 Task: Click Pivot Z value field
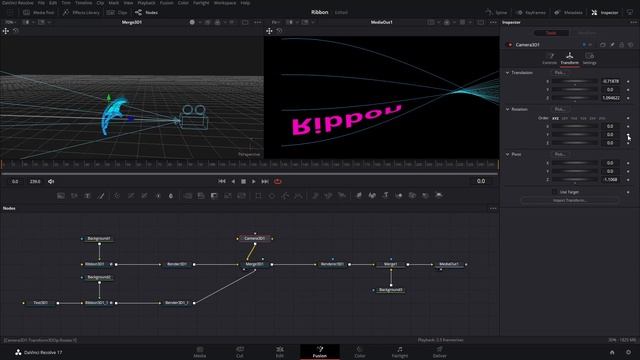(611, 180)
